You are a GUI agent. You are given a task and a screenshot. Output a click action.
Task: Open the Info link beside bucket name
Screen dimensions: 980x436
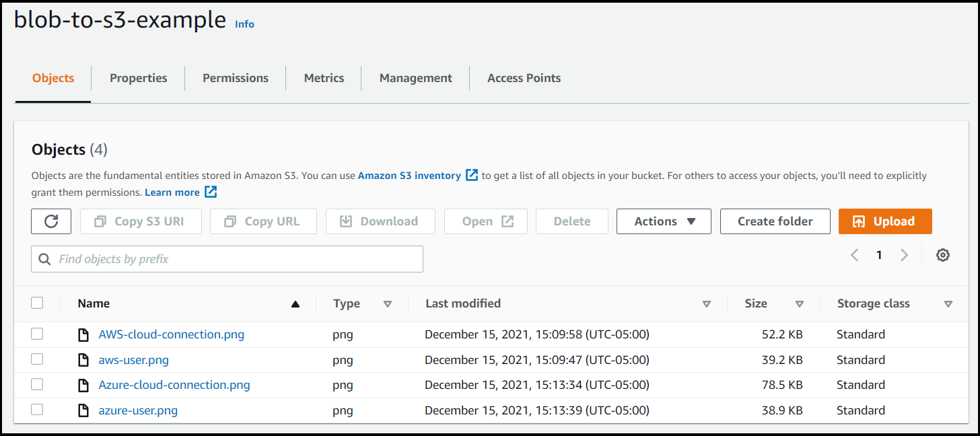(x=244, y=24)
